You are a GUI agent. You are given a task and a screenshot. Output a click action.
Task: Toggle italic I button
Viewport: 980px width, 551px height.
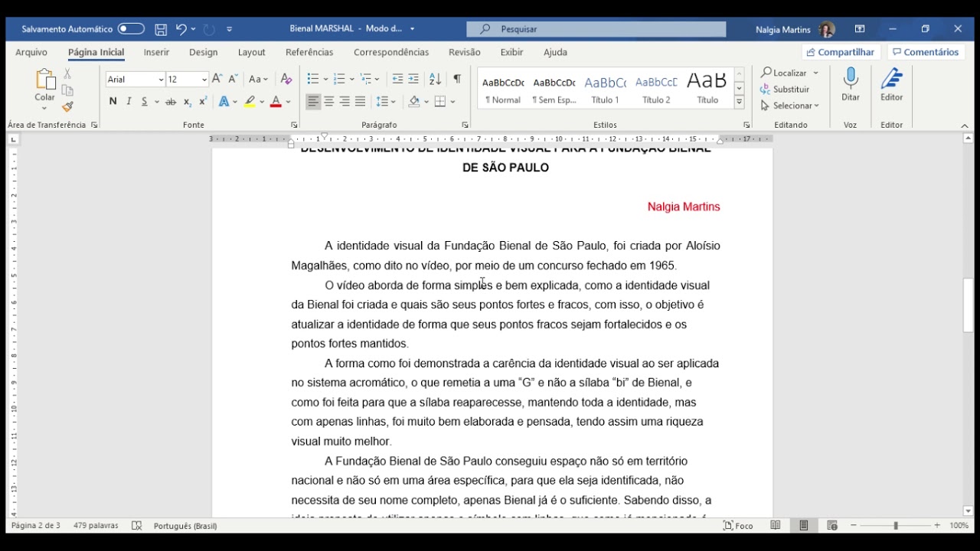tap(129, 102)
